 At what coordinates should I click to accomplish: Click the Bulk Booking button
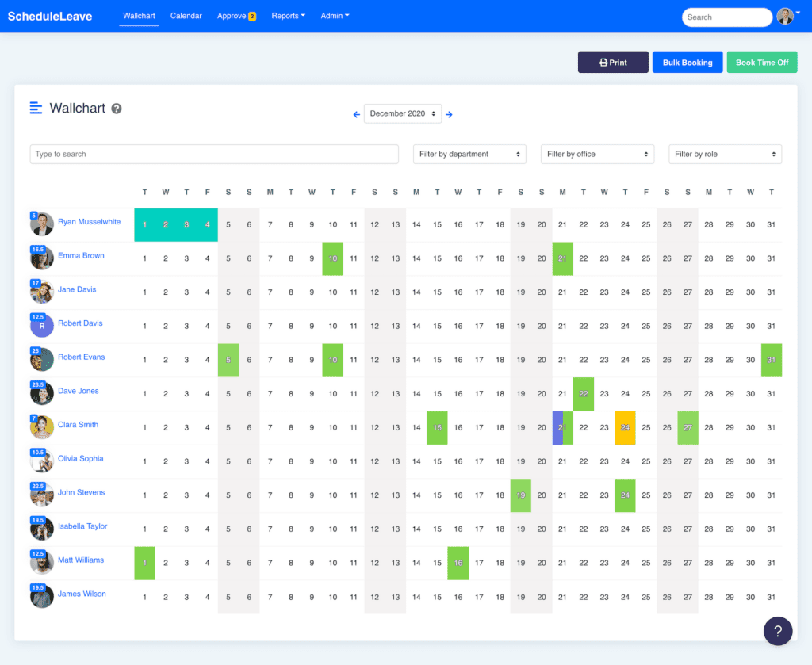click(x=687, y=62)
